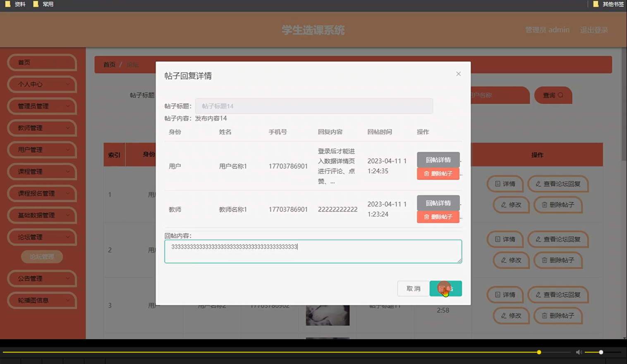Click delete icon on modal 删除帖子 for 教师名称1
Screen dimensions: 627x364
(426, 216)
